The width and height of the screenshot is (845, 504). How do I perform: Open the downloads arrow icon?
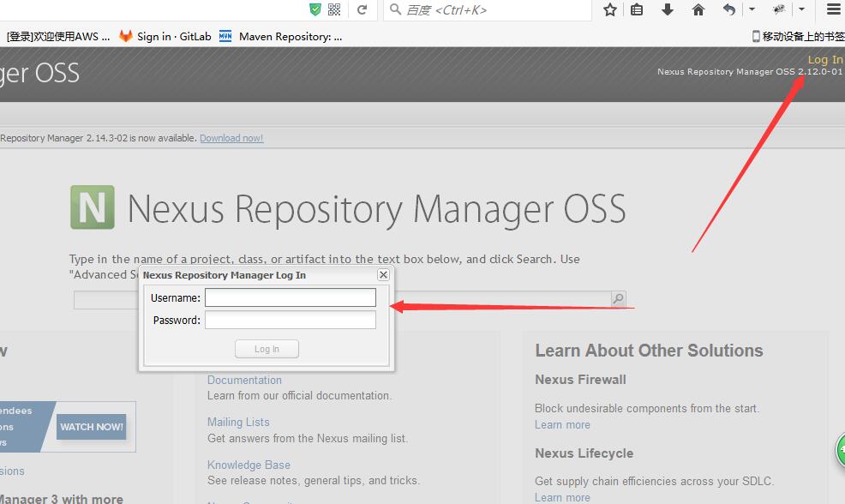point(667,9)
